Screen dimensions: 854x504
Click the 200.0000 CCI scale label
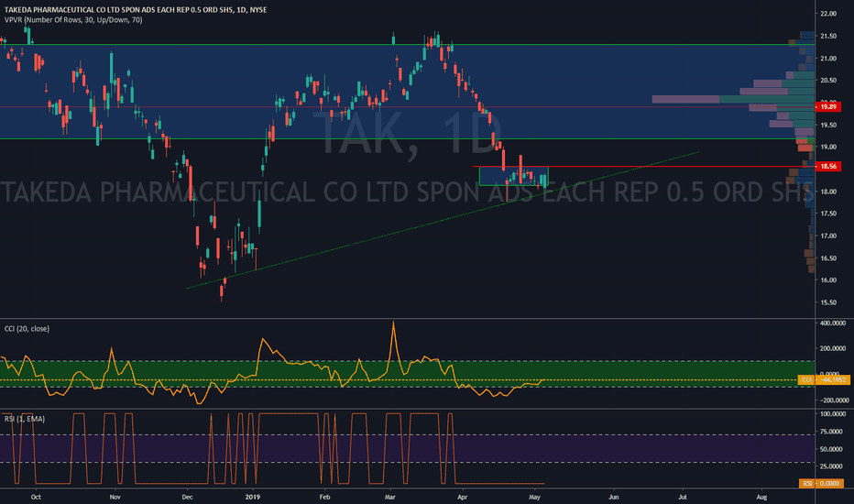(833, 349)
